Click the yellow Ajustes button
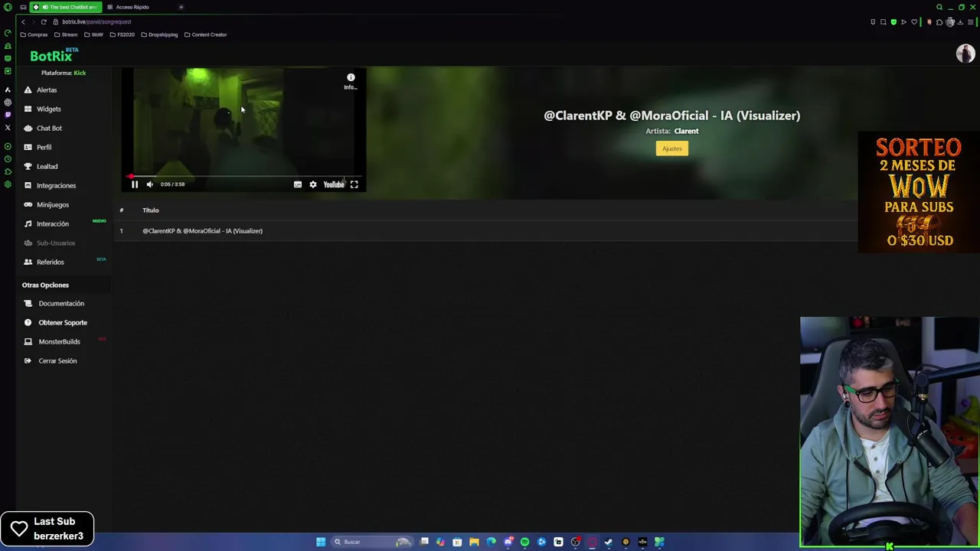 (x=672, y=148)
